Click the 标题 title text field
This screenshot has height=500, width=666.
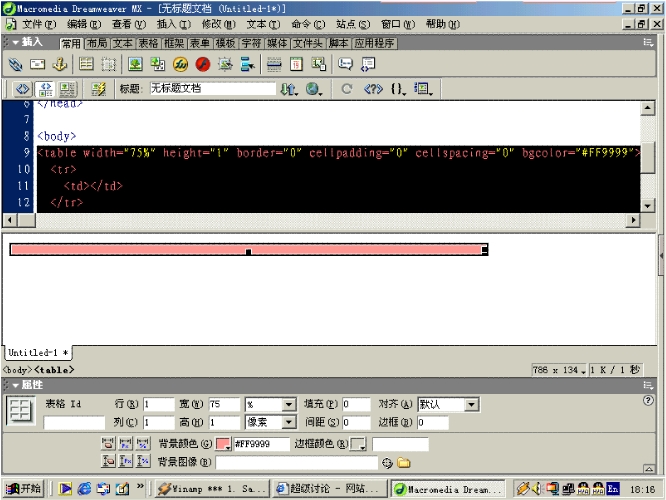pos(212,89)
